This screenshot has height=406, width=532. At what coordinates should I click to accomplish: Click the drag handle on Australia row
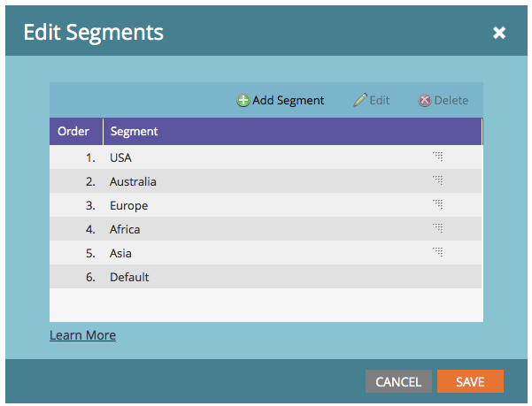coord(437,180)
